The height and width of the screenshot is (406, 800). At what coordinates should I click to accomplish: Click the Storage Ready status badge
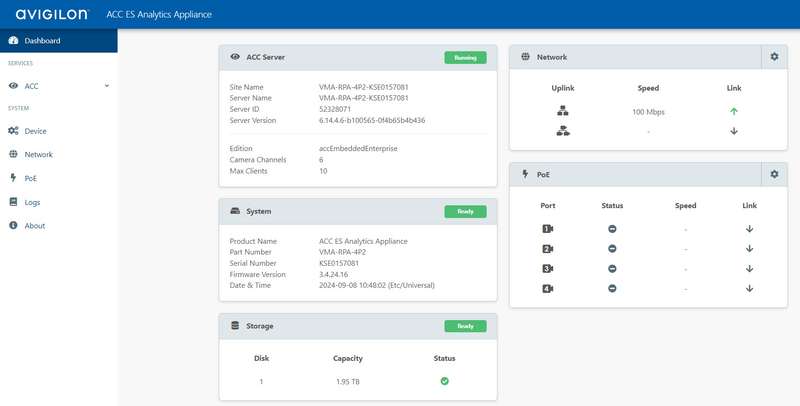(465, 326)
